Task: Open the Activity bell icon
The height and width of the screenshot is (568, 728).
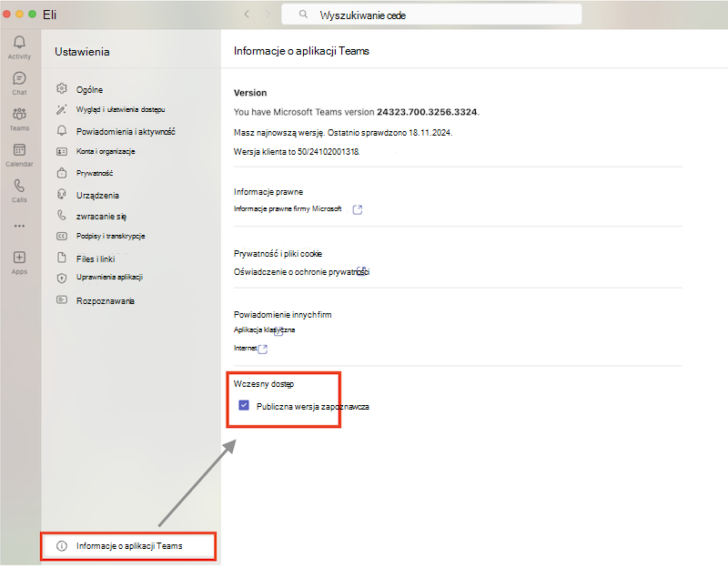Action: pyautogui.click(x=19, y=42)
